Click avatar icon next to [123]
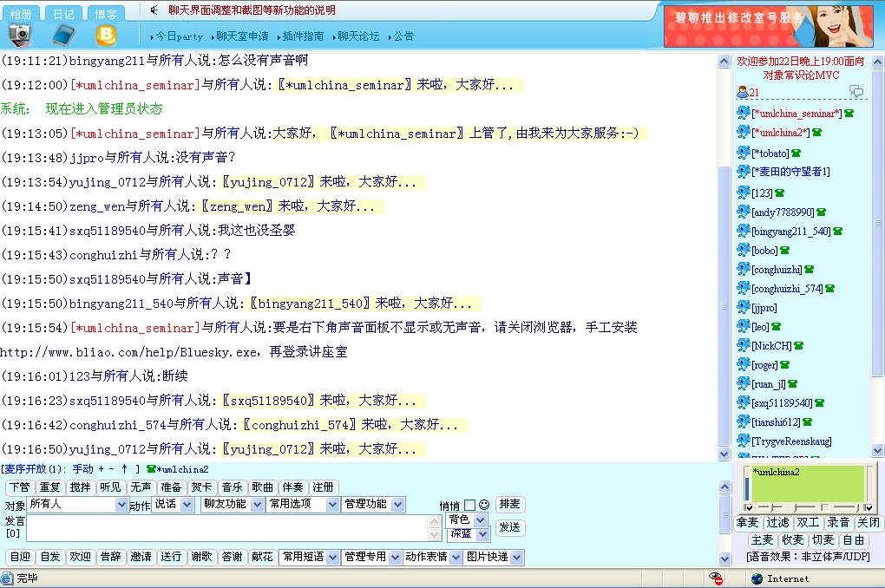The image size is (885, 588). pyautogui.click(x=744, y=192)
